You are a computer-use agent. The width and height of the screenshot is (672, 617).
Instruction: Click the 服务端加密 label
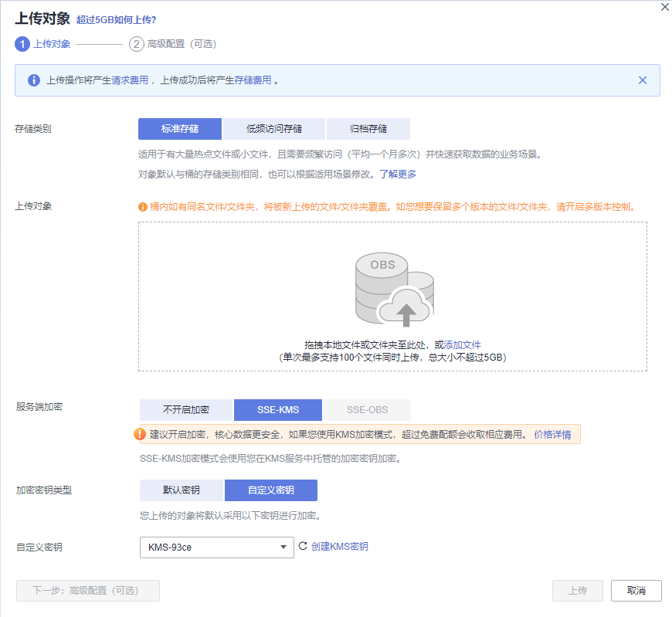39,407
